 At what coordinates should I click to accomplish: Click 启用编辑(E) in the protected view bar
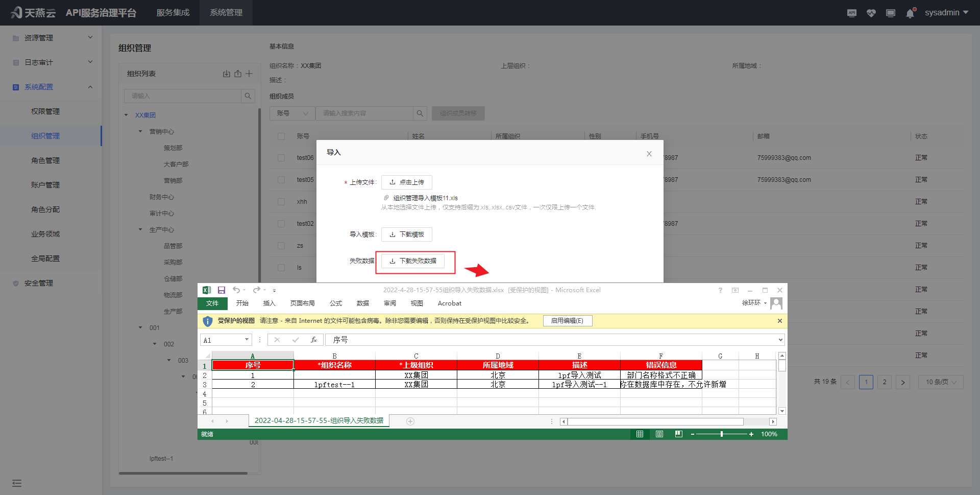(567, 321)
